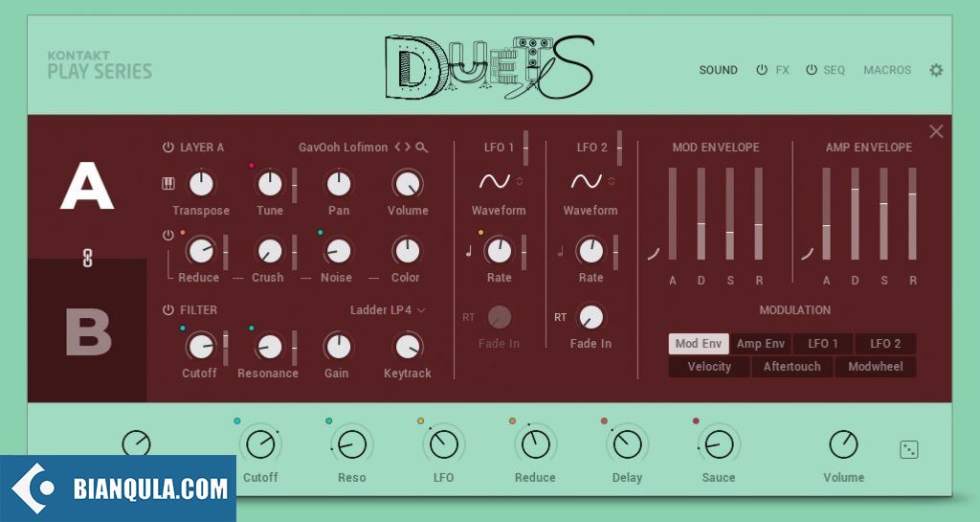Viewport: 980px width, 522px height.
Task: Click the dice randomize icon
Action: [909, 449]
